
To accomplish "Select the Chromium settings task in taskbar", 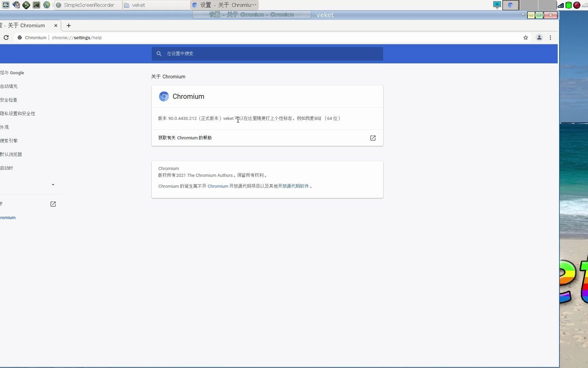I will (225, 5).
